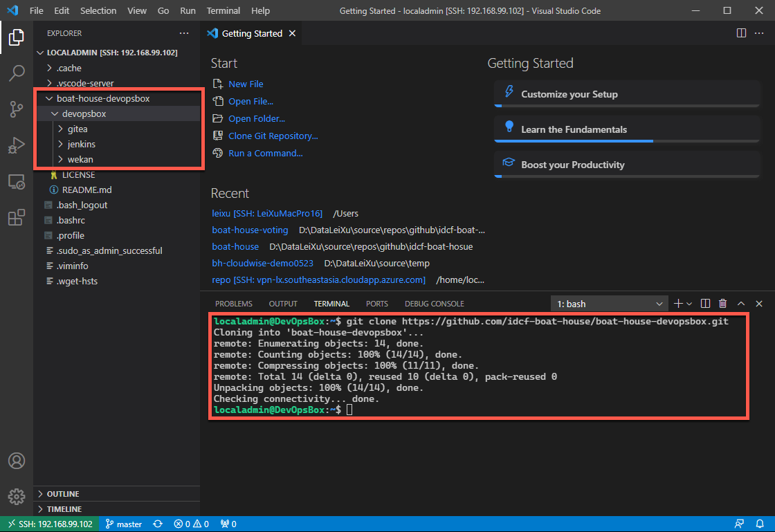Image resolution: width=775 pixels, height=532 pixels.
Task: Open the Accounts icon in activity bar
Action: click(x=17, y=461)
